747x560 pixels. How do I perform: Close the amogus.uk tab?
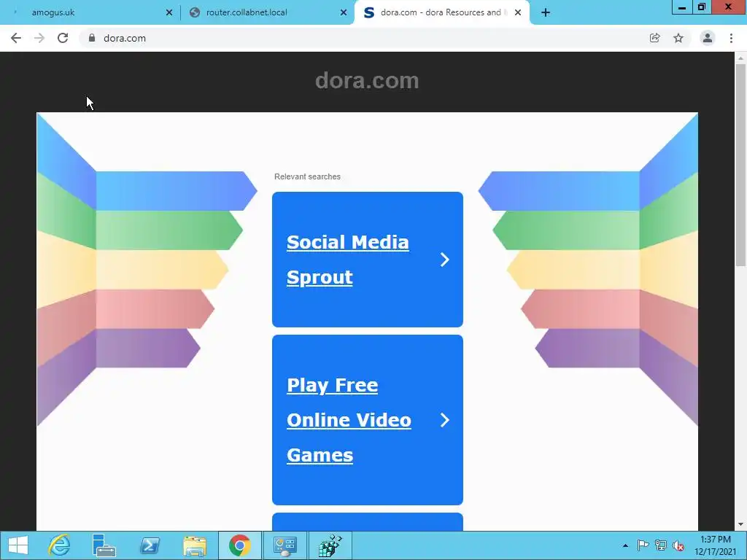pyautogui.click(x=169, y=12)
